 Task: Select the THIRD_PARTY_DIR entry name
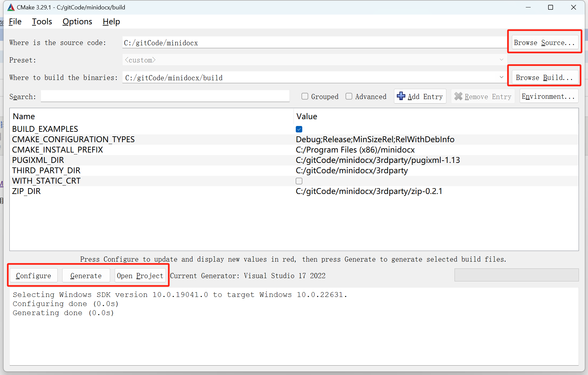click(46, 170)
